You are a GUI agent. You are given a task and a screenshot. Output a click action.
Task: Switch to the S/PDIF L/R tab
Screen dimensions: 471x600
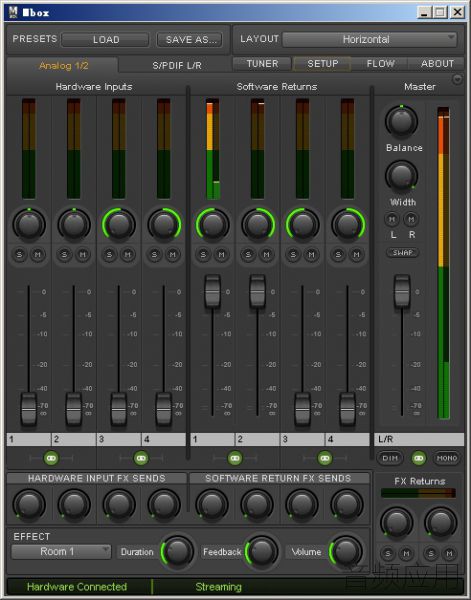coord(177,65)
